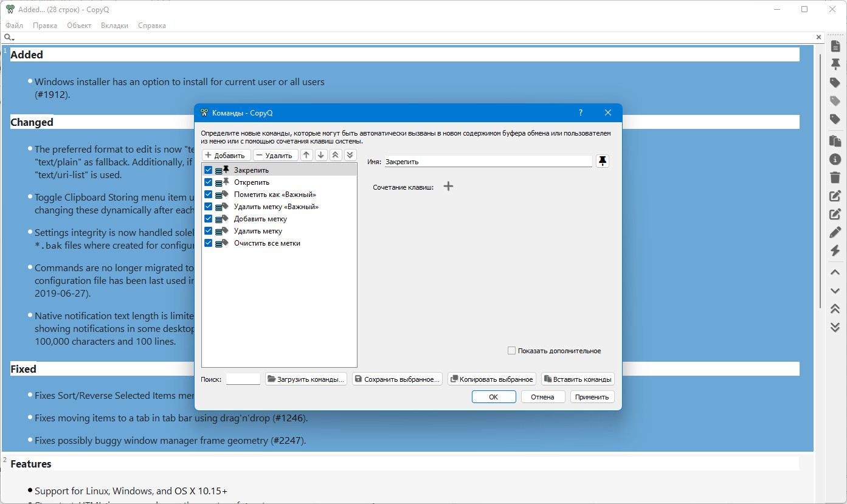Click Сохранить выбранное… button
The height and width of the screenshot is (504, 847).
point(397,379)
